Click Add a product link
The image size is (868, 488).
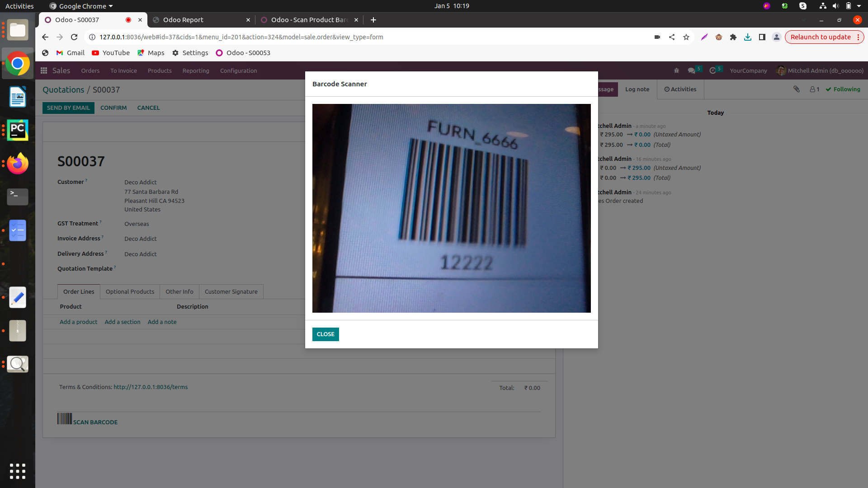(x=78, y=322)
